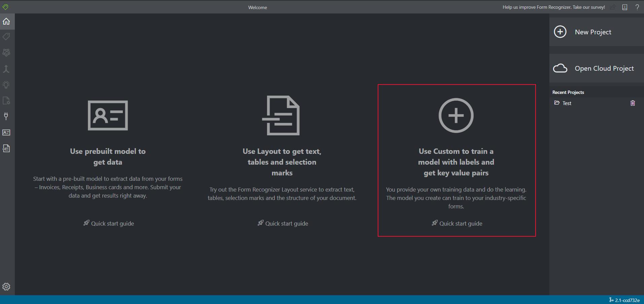
Task: Click the Custom model plus circle graphic
Action: 456,115
